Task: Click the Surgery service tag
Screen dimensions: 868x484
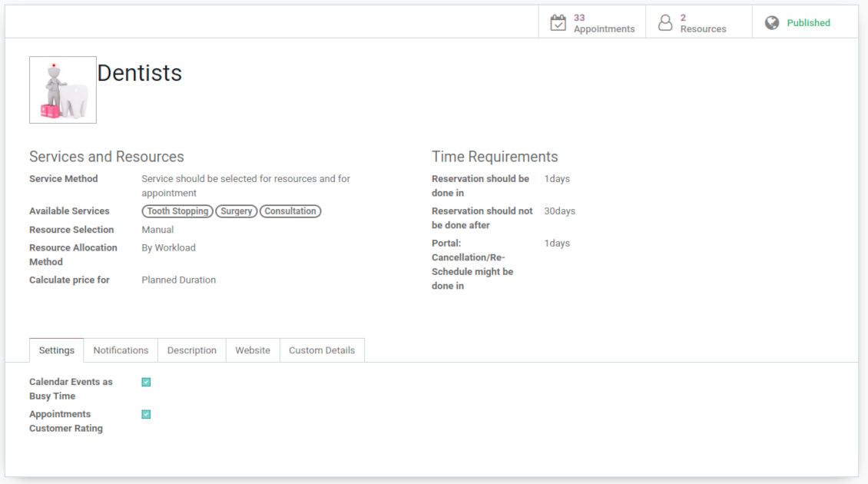Action: (237, 211)
